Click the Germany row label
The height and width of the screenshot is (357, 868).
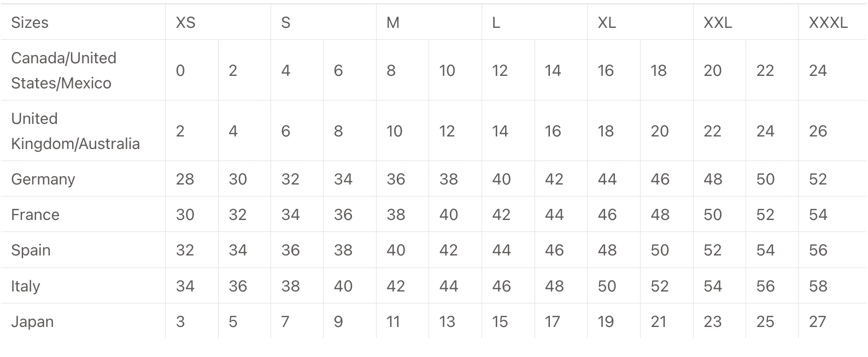(43, 179)
